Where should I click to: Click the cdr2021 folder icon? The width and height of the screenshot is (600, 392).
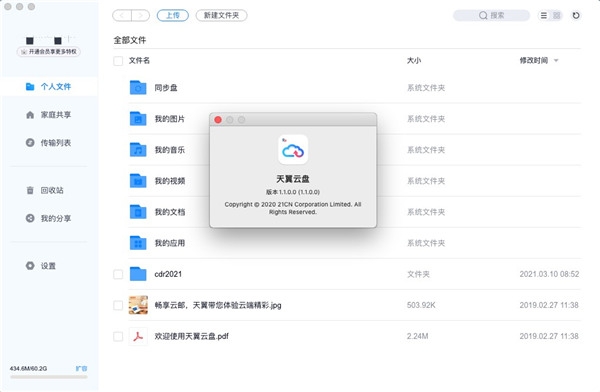tap(138, 274)
